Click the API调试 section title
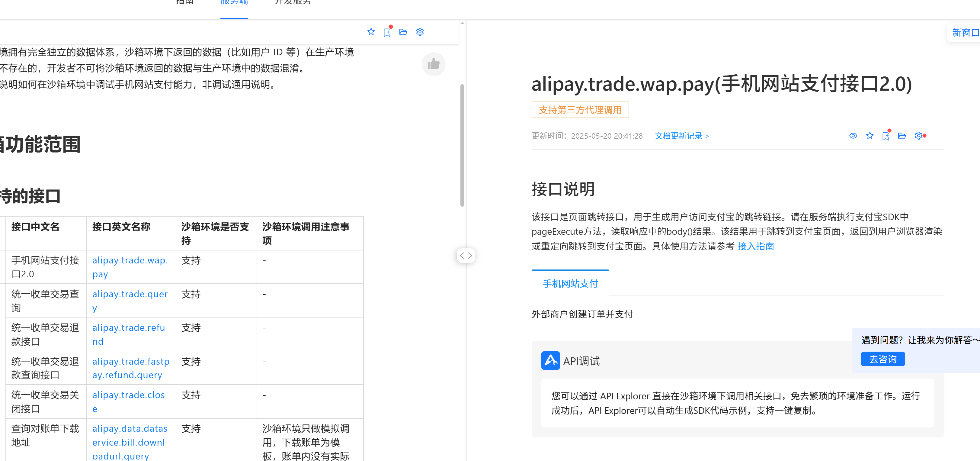Image resolution: width=980 pixels, height=461 pixels. click(581, 361)
